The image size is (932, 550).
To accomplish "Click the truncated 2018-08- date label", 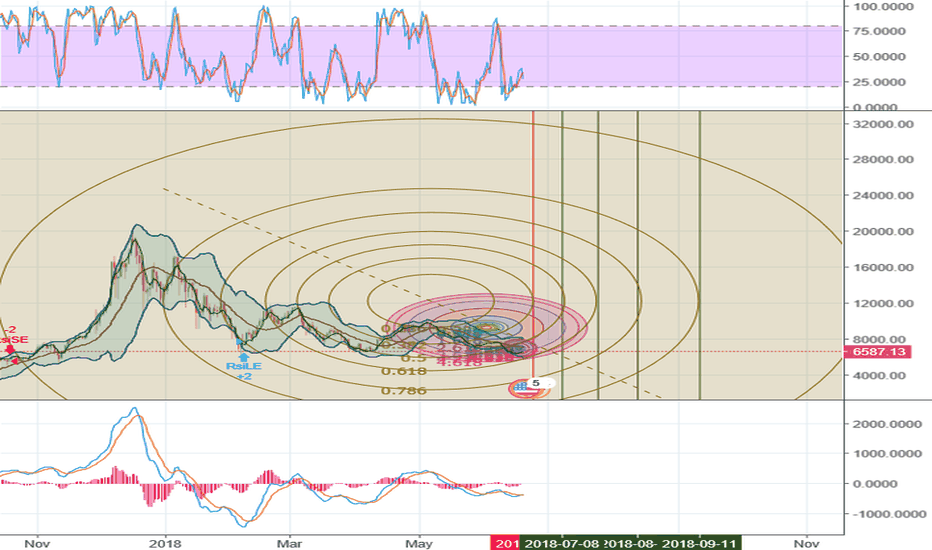I will [630, 543].
